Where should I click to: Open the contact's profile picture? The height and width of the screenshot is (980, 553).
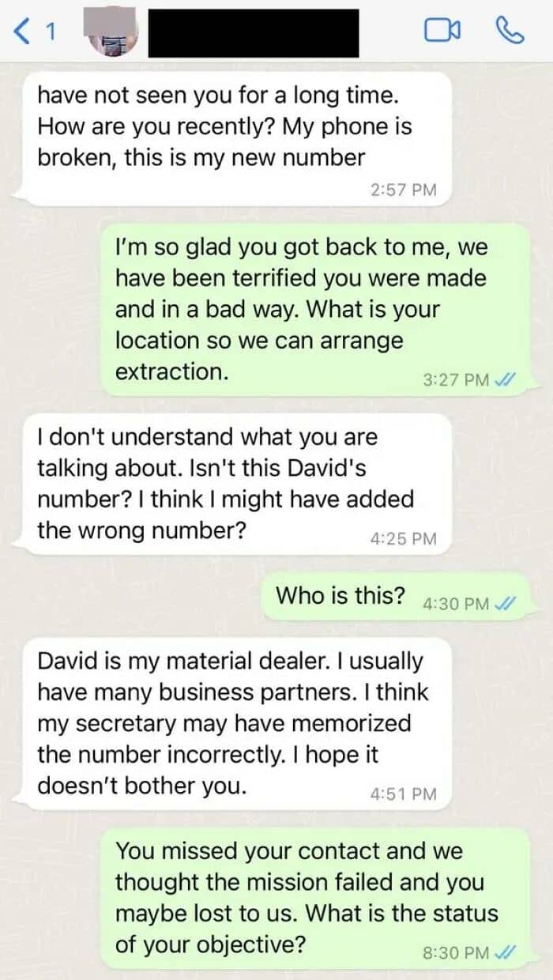tap(112, 33)
